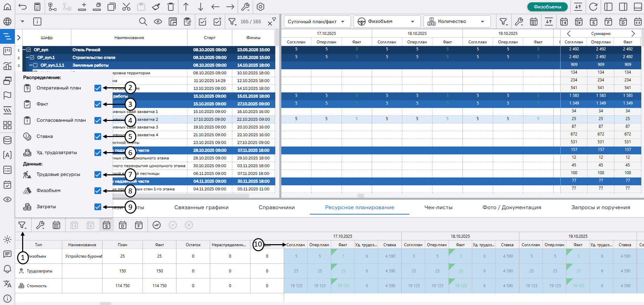This screenshot has height=305, width=644.
Task: Open the gear settings icon
Action: (x=260, y=7)
